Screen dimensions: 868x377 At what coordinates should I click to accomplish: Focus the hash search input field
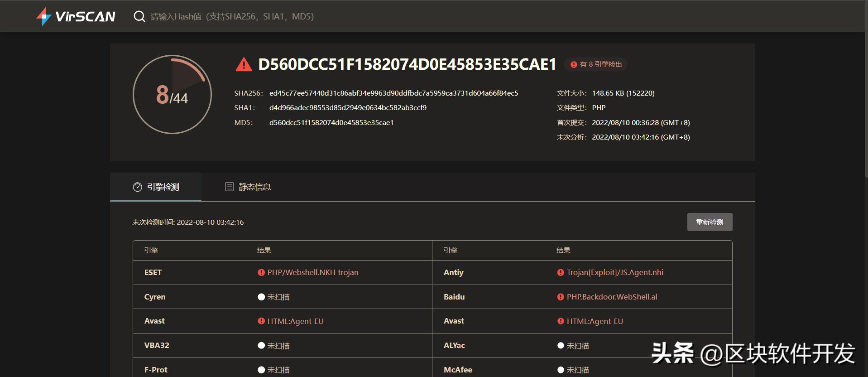tap(272, 17)
